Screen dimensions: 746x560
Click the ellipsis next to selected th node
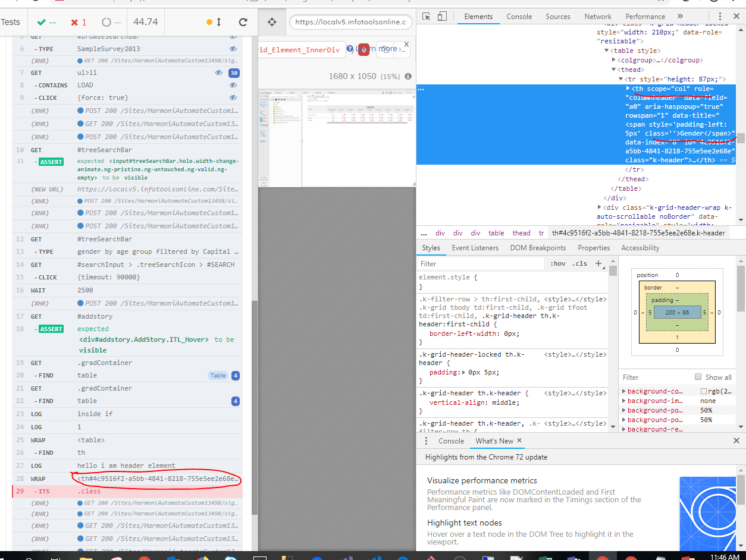coord(421,89)
